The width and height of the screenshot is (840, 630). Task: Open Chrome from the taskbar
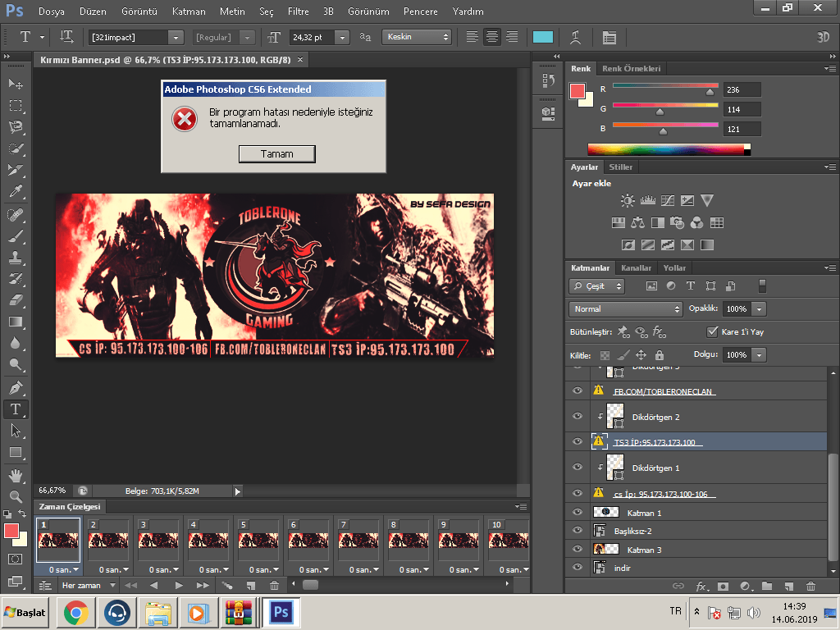click(x=76, y=612)
